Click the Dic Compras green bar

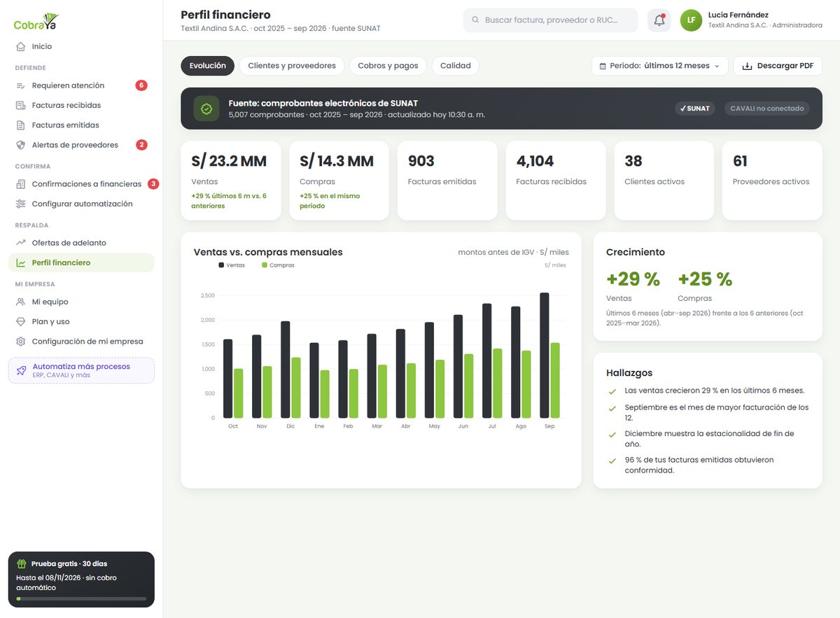pos(296,388)
